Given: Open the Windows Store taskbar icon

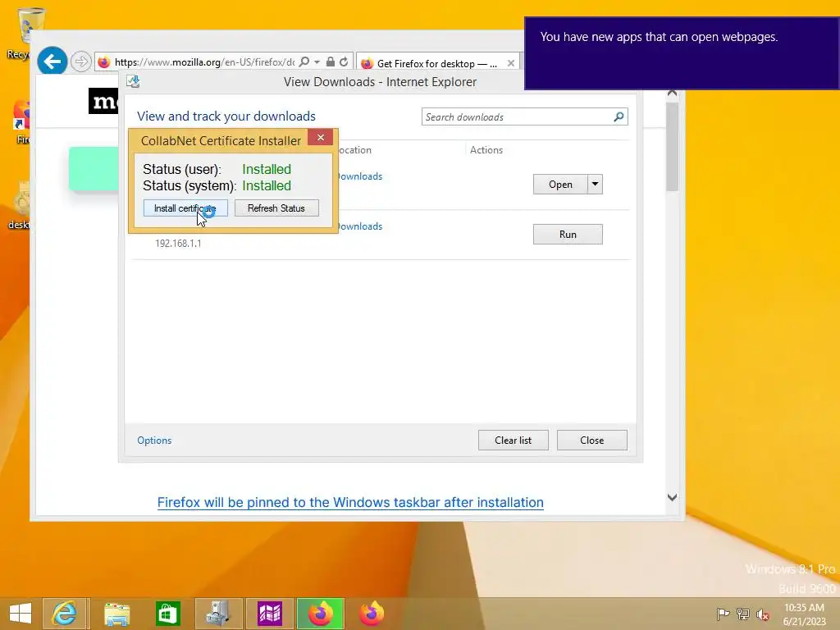Looking at the screenshot, I should (x=167, y=614).
